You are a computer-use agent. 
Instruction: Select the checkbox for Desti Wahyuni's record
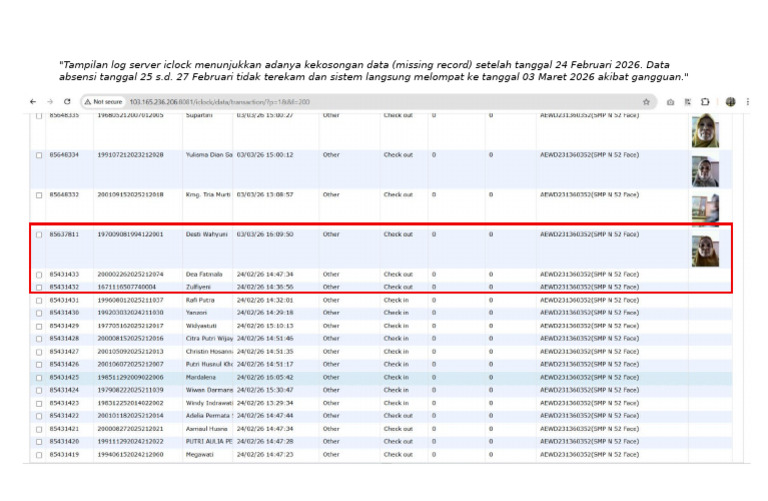pos(39,235)
